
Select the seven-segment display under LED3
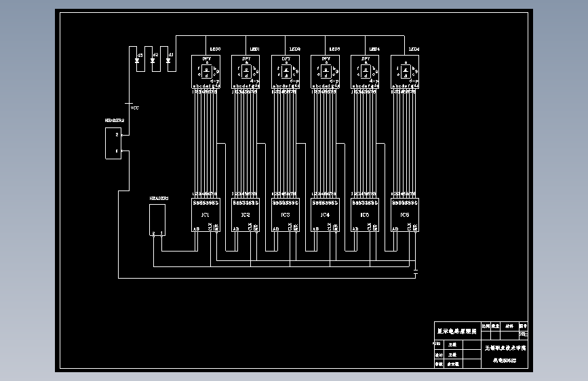(325, 72)
